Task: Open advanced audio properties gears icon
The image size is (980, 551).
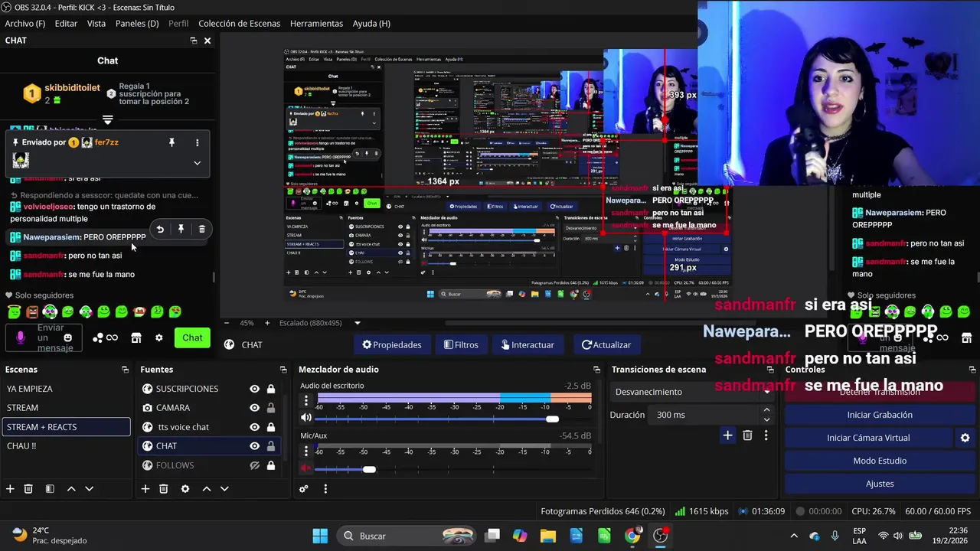Action: point(304,488)
